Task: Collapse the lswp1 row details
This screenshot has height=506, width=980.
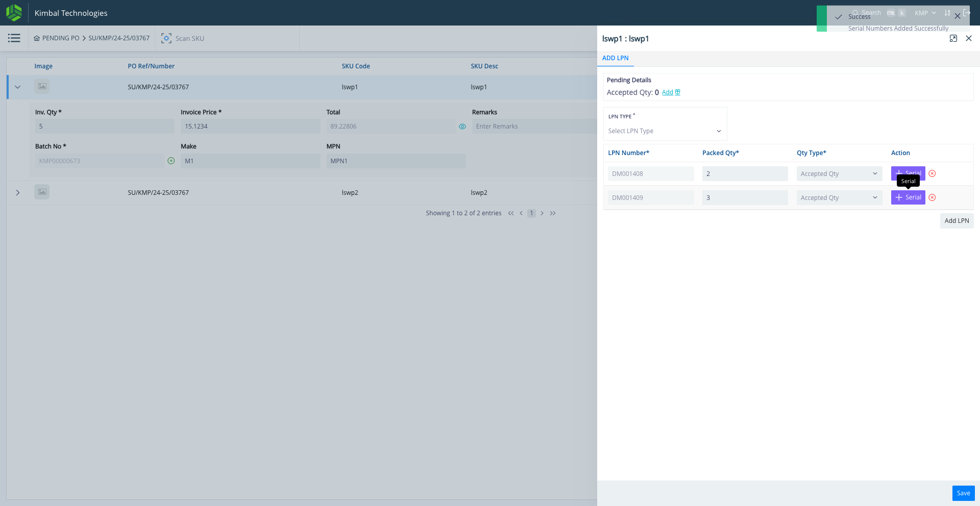Action: (x=18, y=87)
